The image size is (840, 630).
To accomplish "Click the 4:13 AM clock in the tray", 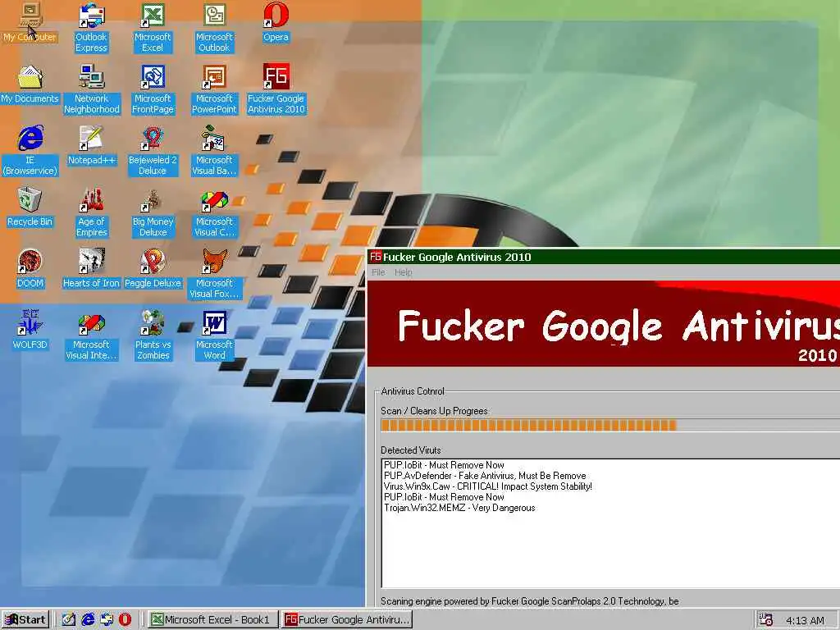I will 806,620.
